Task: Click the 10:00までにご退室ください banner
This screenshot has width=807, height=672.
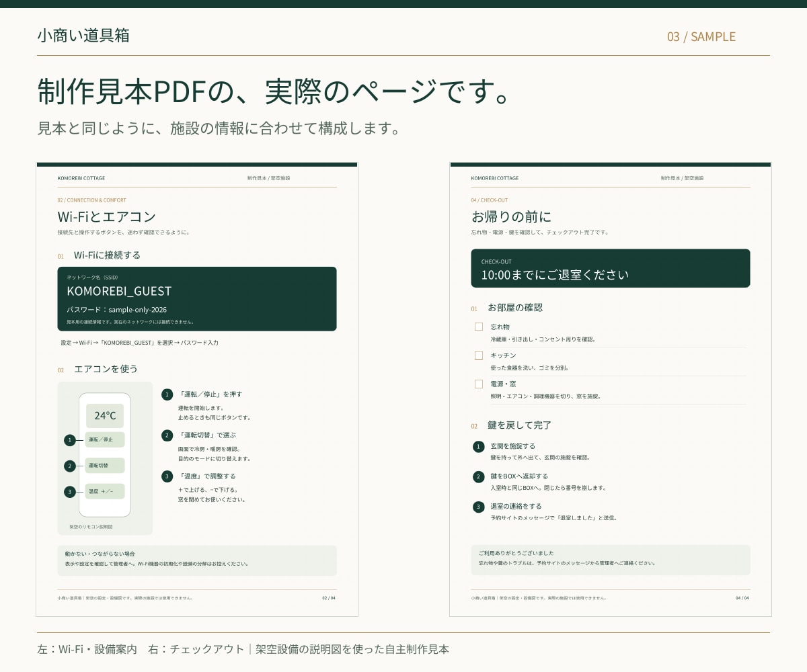Action: tap(611, 268)
